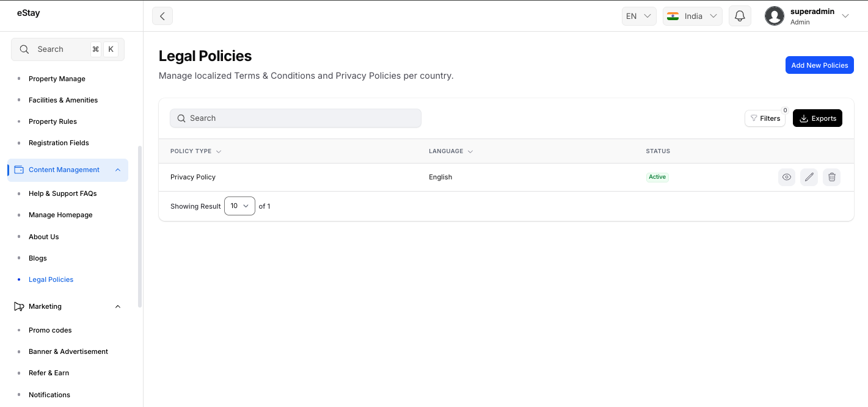Click the eStay logo text

click(x=28, y=13)
